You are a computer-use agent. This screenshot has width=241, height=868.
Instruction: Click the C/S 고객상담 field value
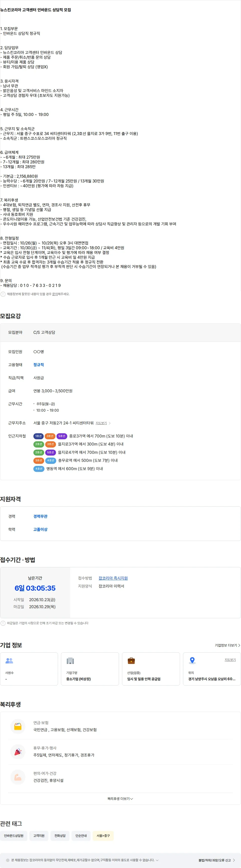click(x=44, y=333)
